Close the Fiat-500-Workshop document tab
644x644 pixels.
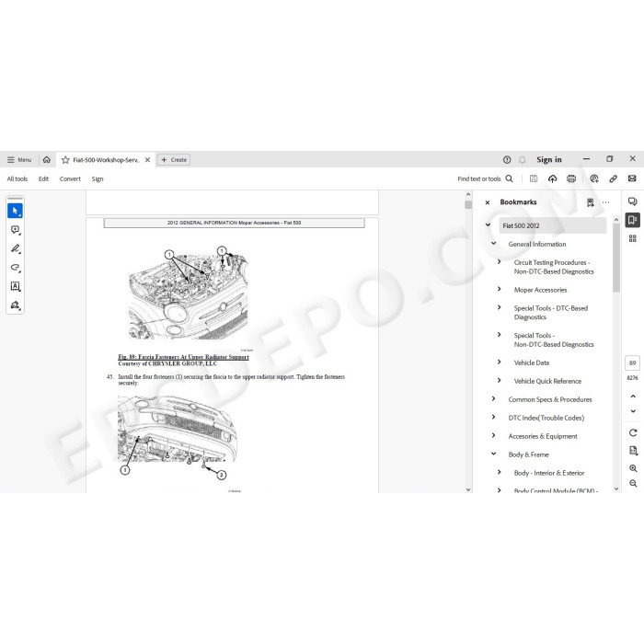coord(147,160)
